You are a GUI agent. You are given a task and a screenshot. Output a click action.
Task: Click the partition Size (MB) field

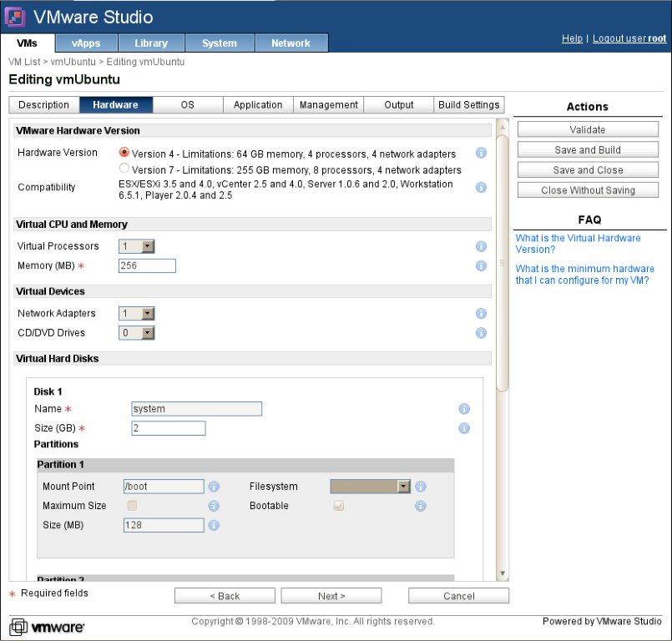pyautogui.click(x=164, y=525)
